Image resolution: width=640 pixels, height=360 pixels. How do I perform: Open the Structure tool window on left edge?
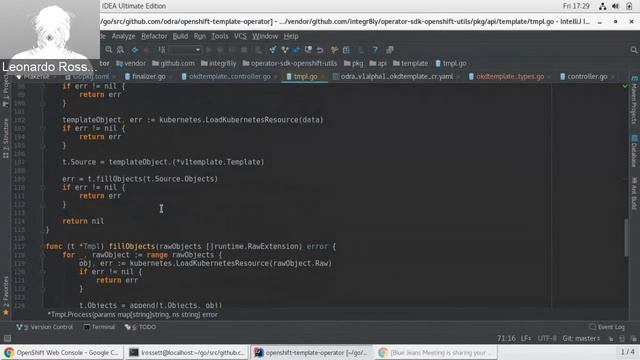pyautogui.click(x=6, y=138)
